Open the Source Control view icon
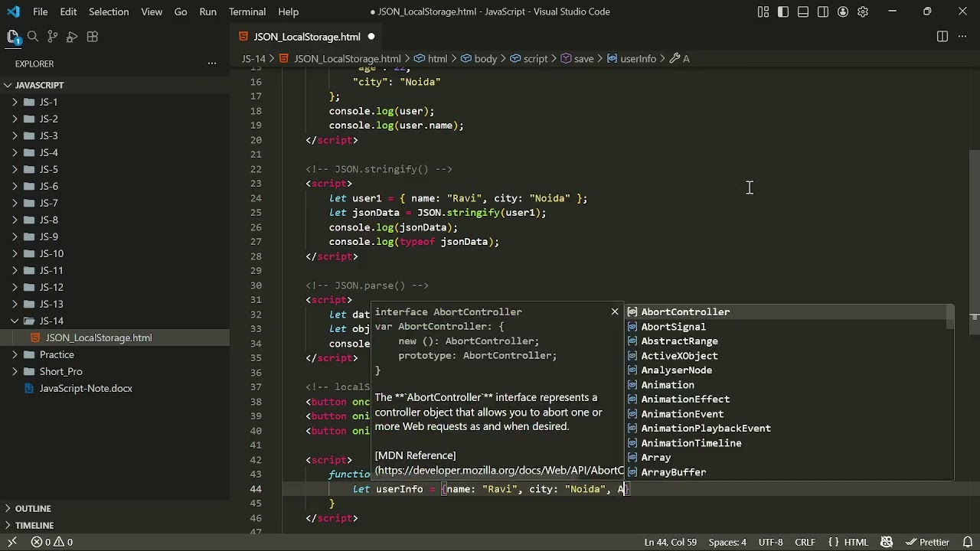Screen dimensions: 980x551 pos(53,36)
